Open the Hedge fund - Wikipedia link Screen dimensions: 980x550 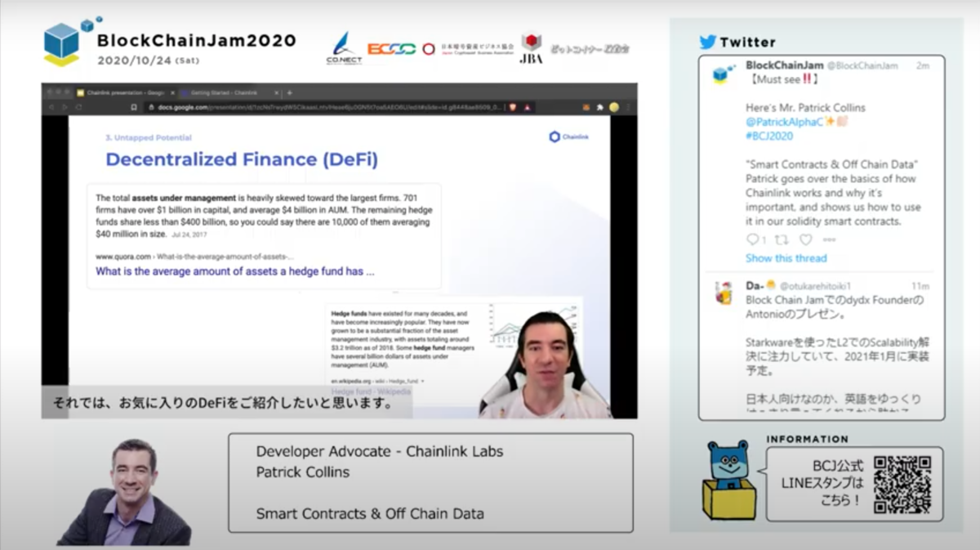(372, 391)
